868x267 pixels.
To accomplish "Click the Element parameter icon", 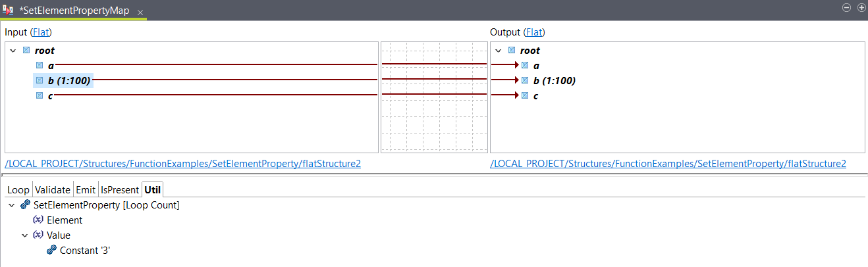I will [x=38, y=220].
